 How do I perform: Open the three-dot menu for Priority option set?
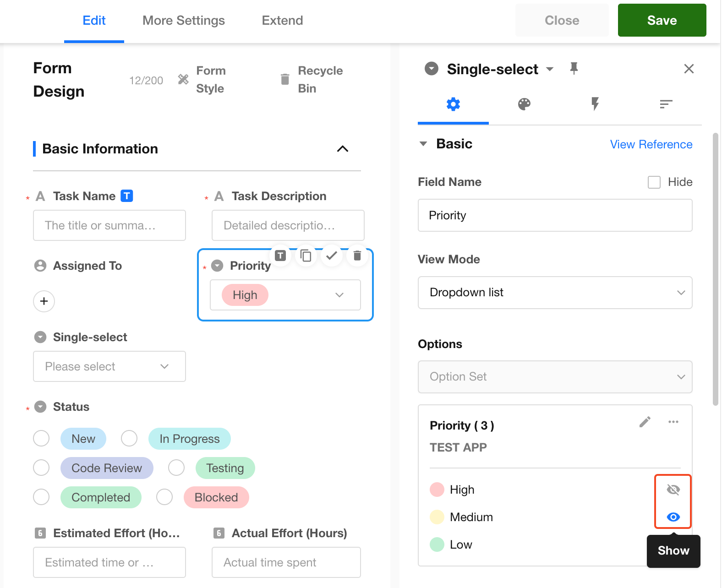pyautogui.click(x=673, y=422)
